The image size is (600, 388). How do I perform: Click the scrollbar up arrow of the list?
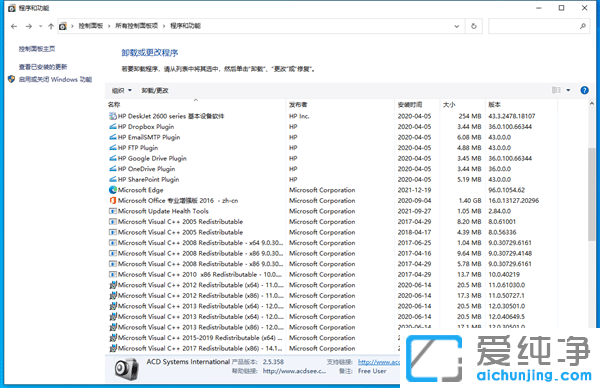click(592, 103)
